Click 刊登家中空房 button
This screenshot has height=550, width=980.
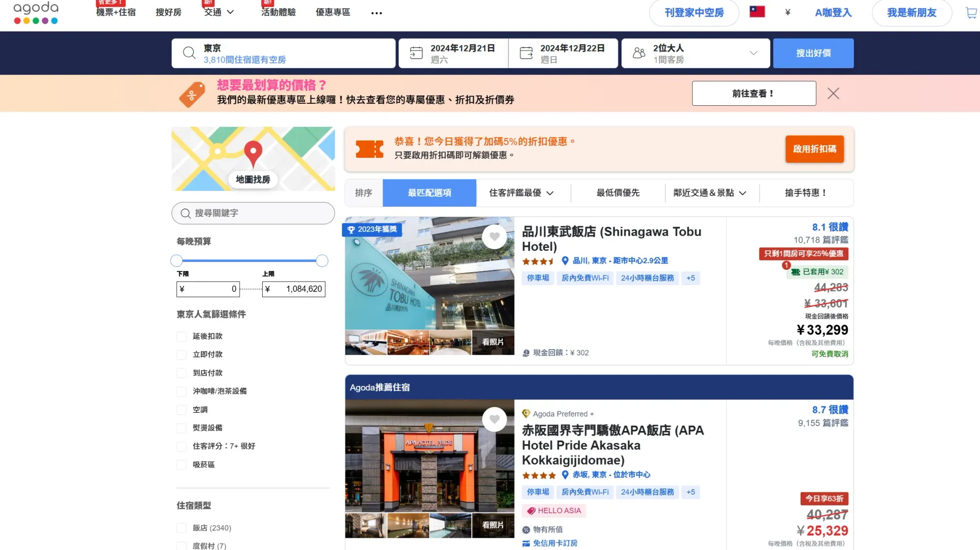click(694, 13)
